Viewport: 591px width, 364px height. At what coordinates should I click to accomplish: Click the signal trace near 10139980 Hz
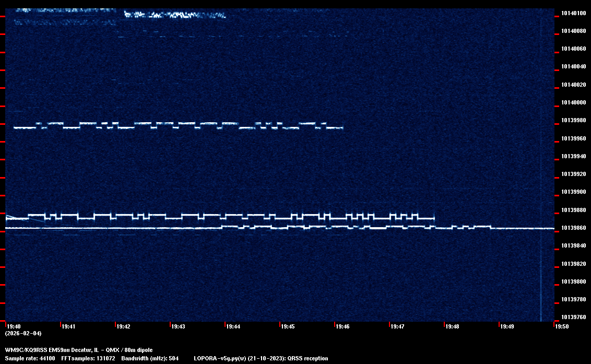[178, 125]
